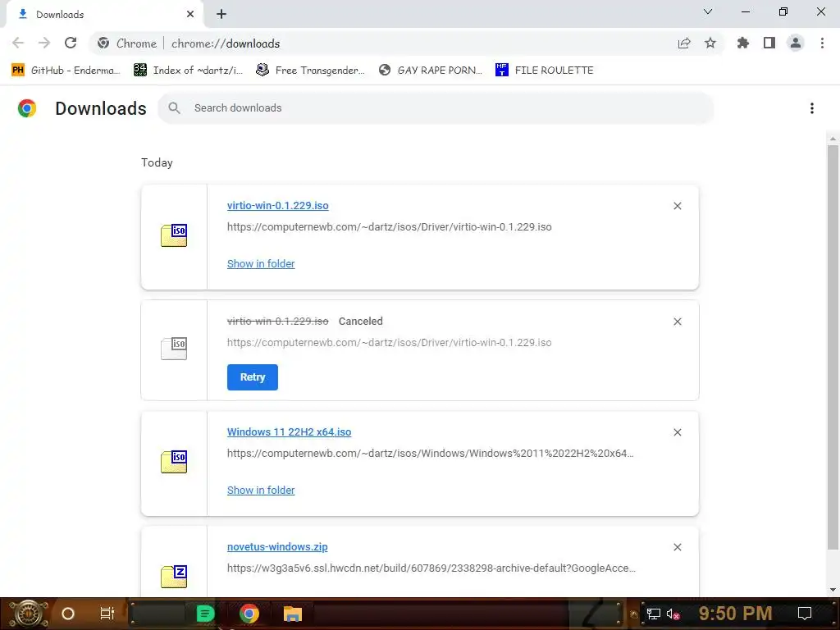Open Chrome main three-dot menu
This screenshot has height=630, width=840.
(822, 43)
